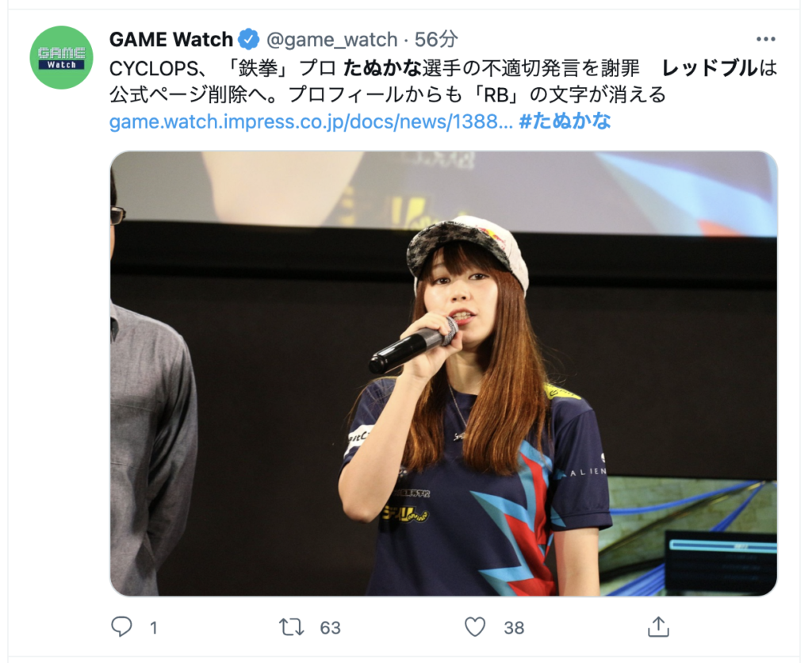Open the share upload icon
Image resolution: width=812 pixels, height=663 pixels.
coord(658,627)
